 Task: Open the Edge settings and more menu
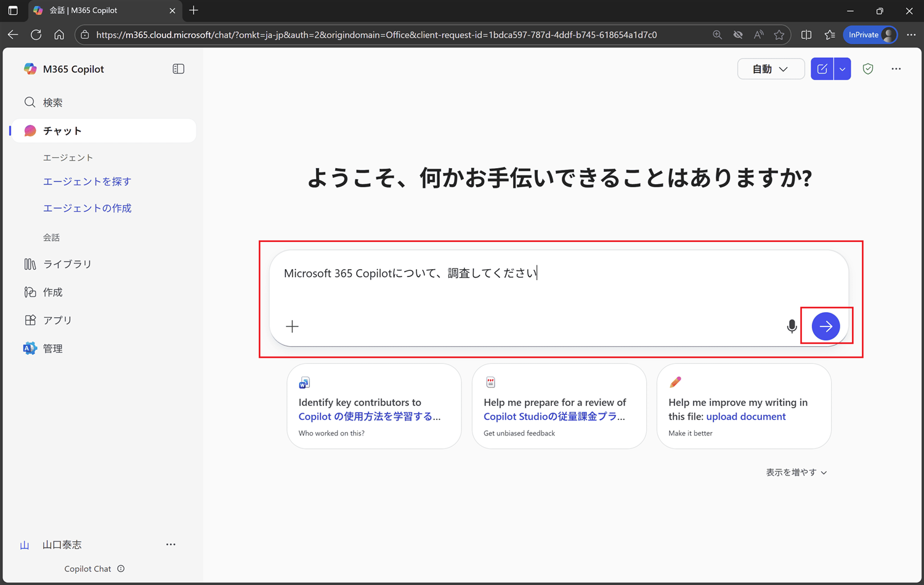point(911,35)
